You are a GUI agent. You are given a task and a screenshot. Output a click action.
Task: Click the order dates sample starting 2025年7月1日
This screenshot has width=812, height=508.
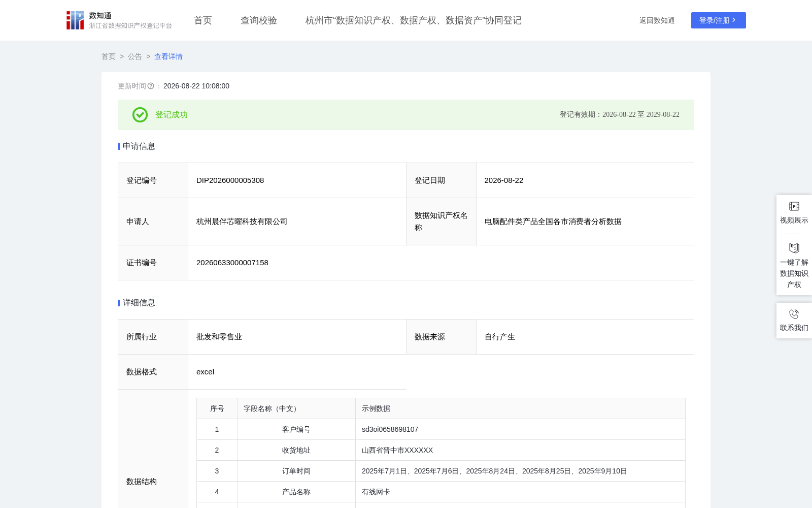[x=494, y=471]
